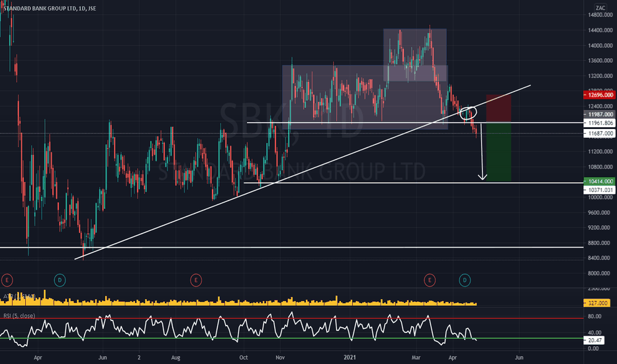617x364 pixels.
Task: Click the Oct label on time axis
Action: [x=244, y=357]
